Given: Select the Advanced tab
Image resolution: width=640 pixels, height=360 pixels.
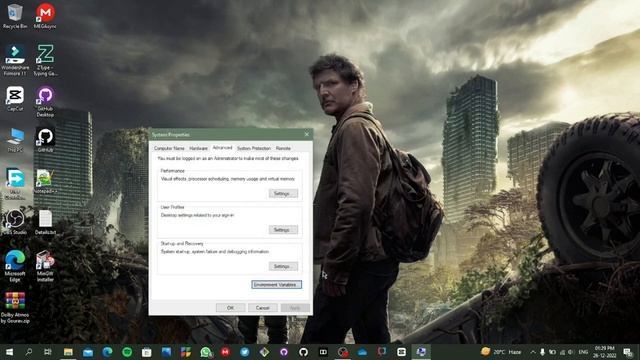Looking at the screenshot, I should tap(222, 148).
